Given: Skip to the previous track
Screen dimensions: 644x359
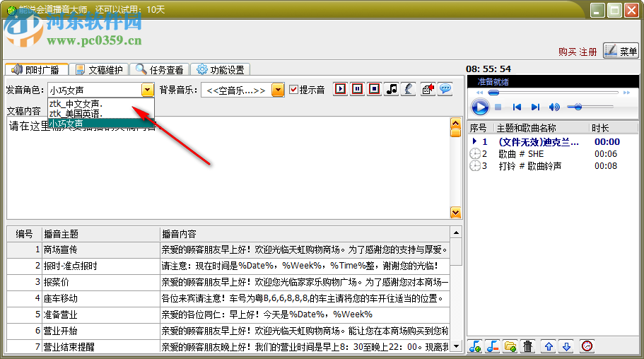Looking at the screenshot, I should (517, 107).
